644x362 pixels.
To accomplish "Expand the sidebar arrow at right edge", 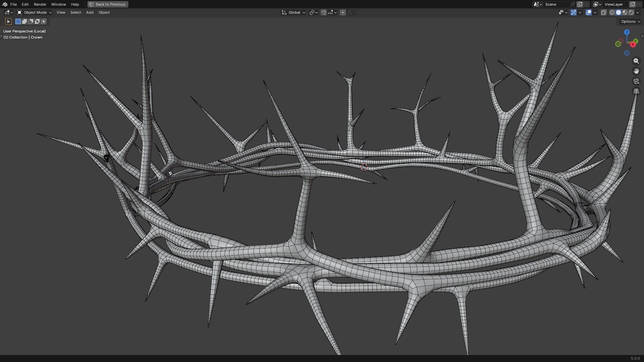I will tap(642, 36).
